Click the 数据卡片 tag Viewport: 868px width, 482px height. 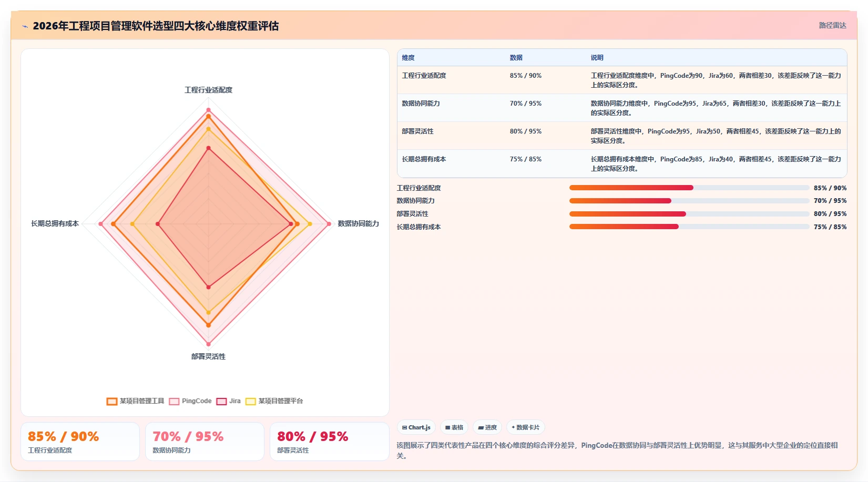525,427
